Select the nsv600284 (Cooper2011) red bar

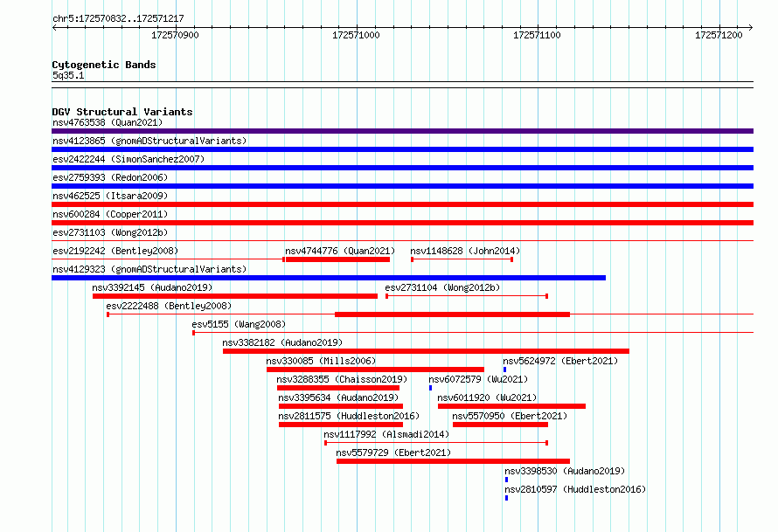402,223
